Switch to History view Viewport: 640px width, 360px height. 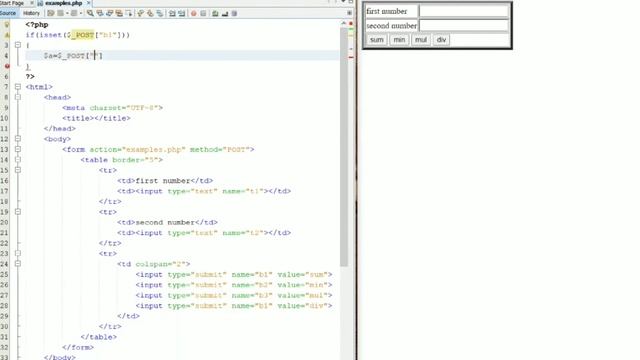click(x=31, y=13)
